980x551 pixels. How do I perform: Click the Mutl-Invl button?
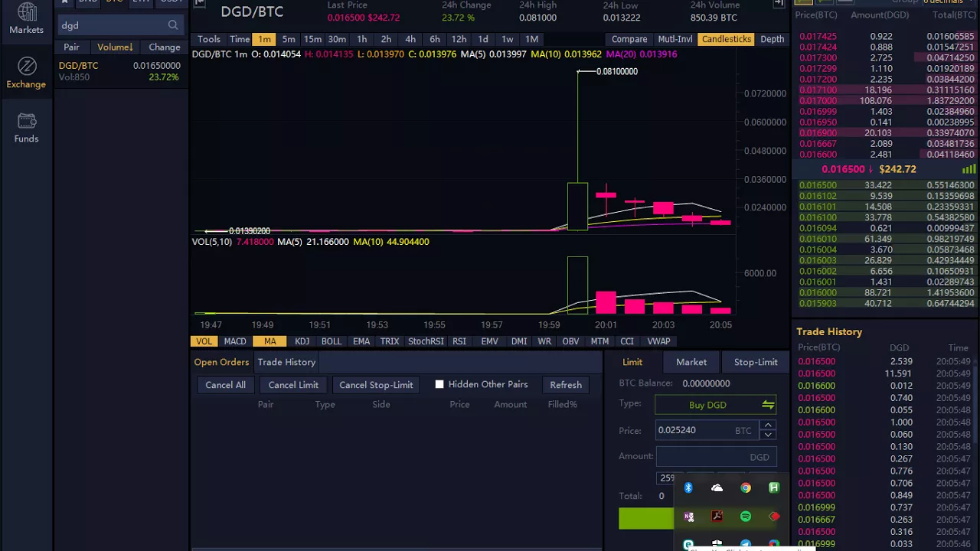675,39
